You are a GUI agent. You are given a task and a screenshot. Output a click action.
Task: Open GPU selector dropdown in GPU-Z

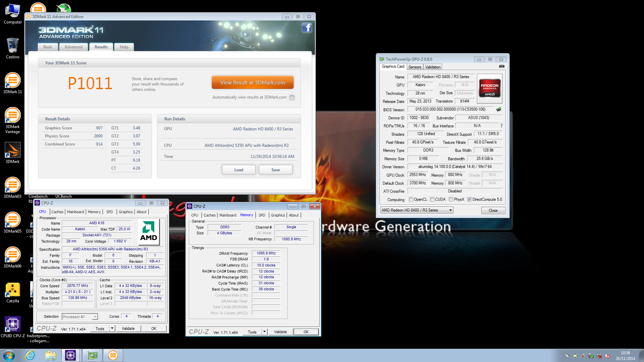pyautogui.click(x=417, y=210)
